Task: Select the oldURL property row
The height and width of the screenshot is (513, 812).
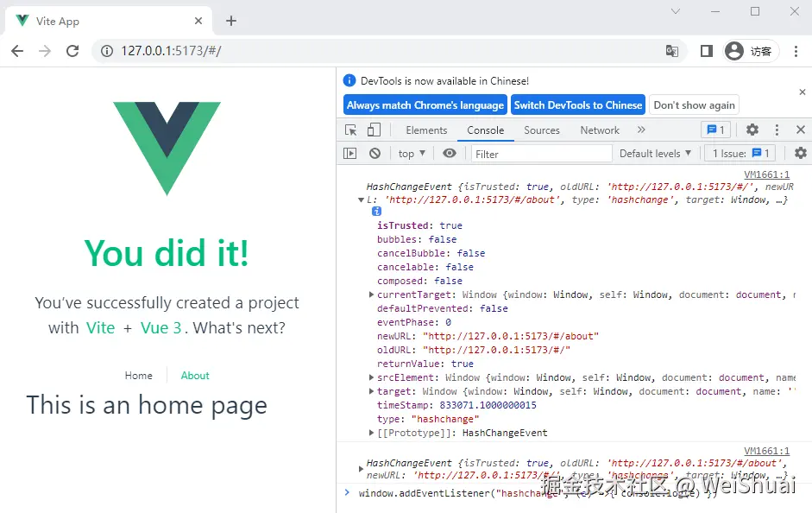Action: 474,350
